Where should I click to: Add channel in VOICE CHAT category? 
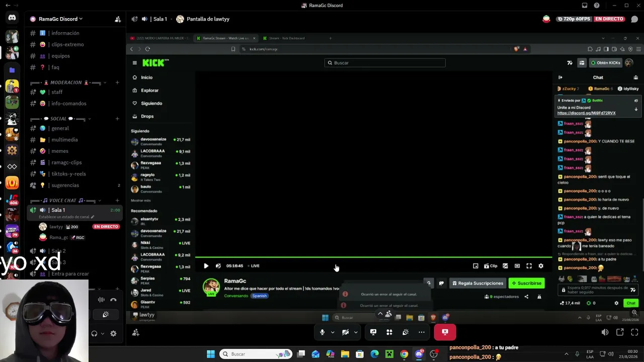coord(117,201)
